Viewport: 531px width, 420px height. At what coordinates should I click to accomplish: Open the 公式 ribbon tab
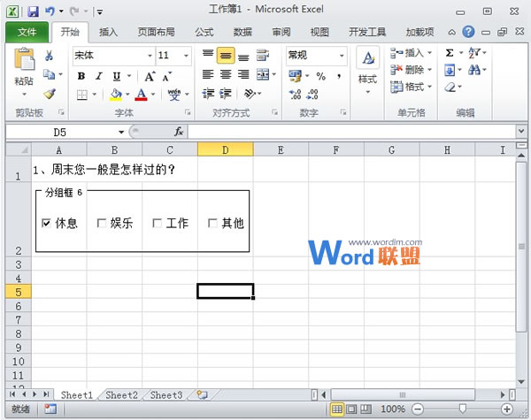tap(204, 32)
